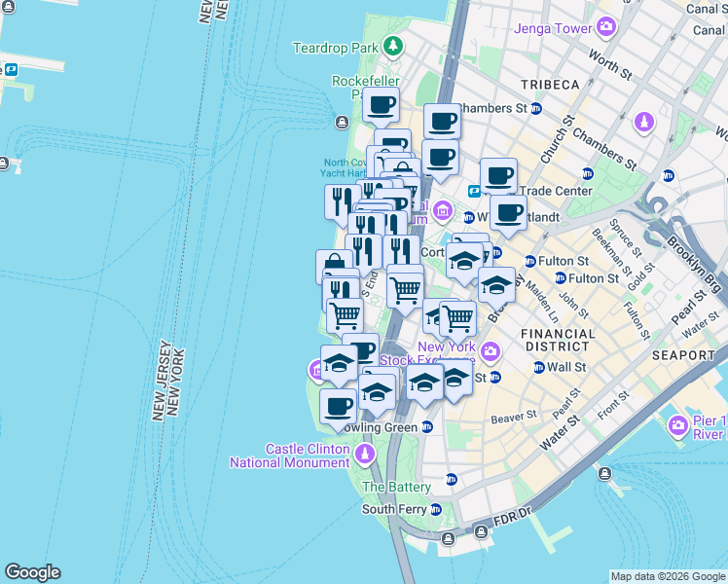The width and height of the screenshot is (728, 584).
Task: Click the coffee marker beside Rockefeller Park label
Action: (381, 106)
